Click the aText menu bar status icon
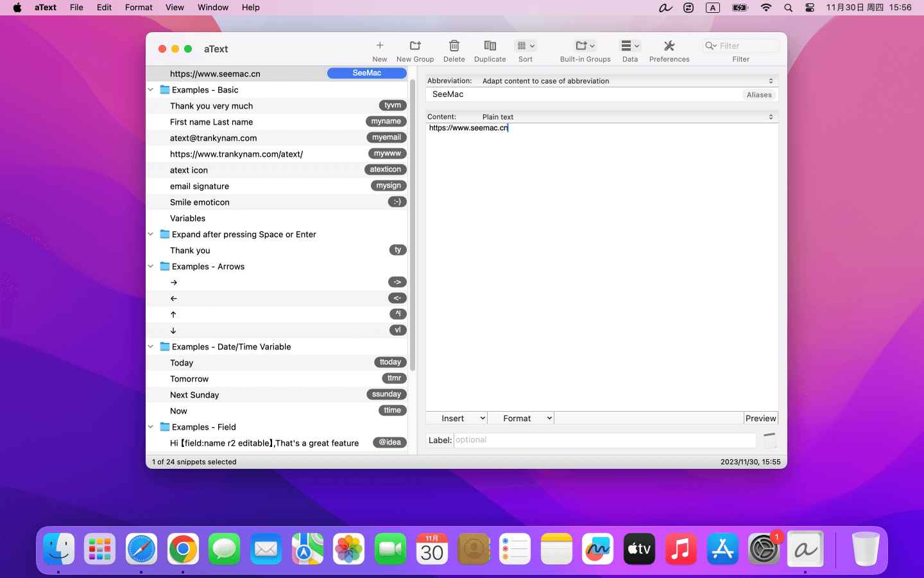Viewport: 924px width, 578px height. click(665, 8)
